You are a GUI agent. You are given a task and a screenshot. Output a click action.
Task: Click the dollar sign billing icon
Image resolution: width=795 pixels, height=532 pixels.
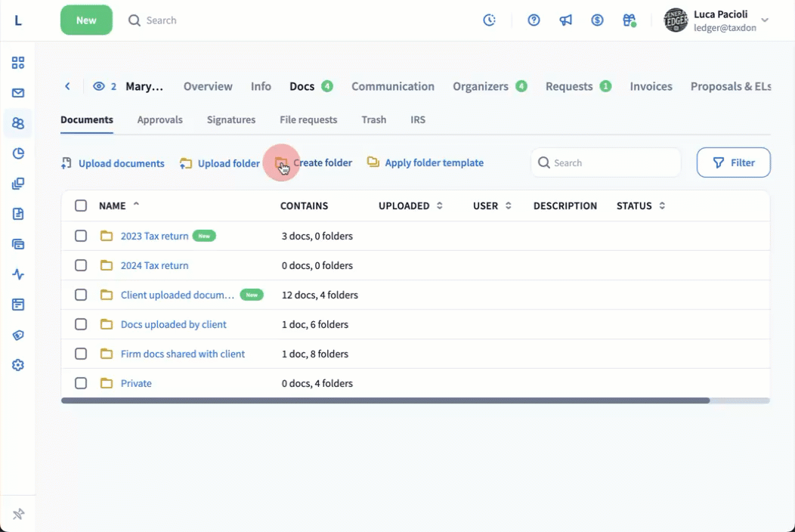coord(597,20)
